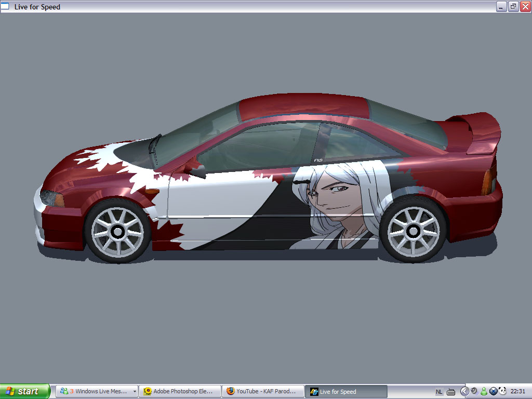Expand the Windows Live Messenger group arrow
Image resolution: width=532 pixels, height=399 pixels.
tap(135, 391)
